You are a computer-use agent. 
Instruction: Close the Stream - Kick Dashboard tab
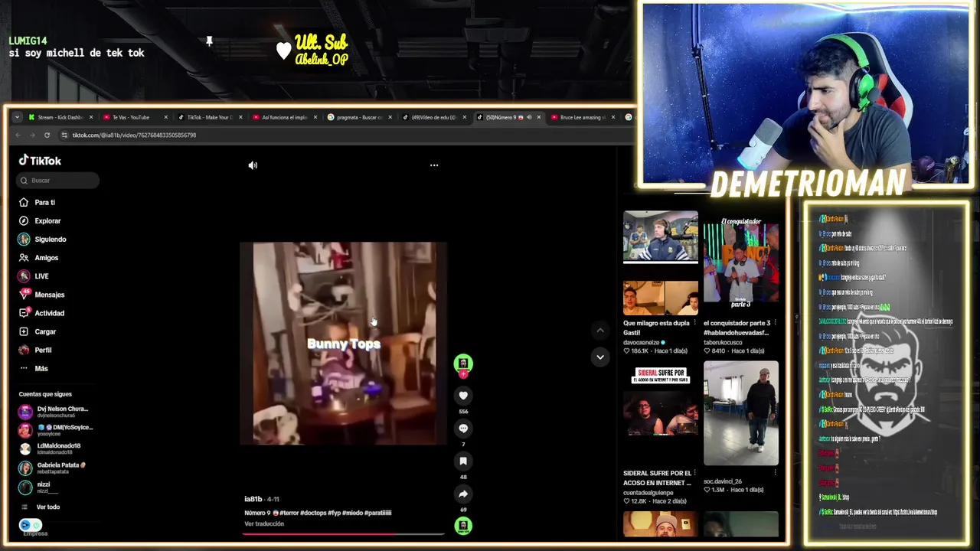91,117
